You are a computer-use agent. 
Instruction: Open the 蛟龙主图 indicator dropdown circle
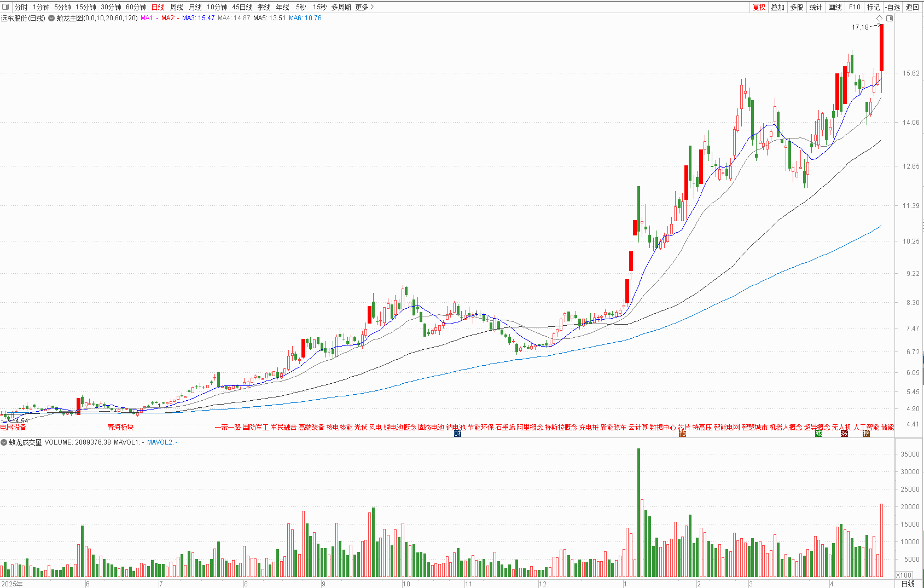pyautogui.click(x=51, y=18)
